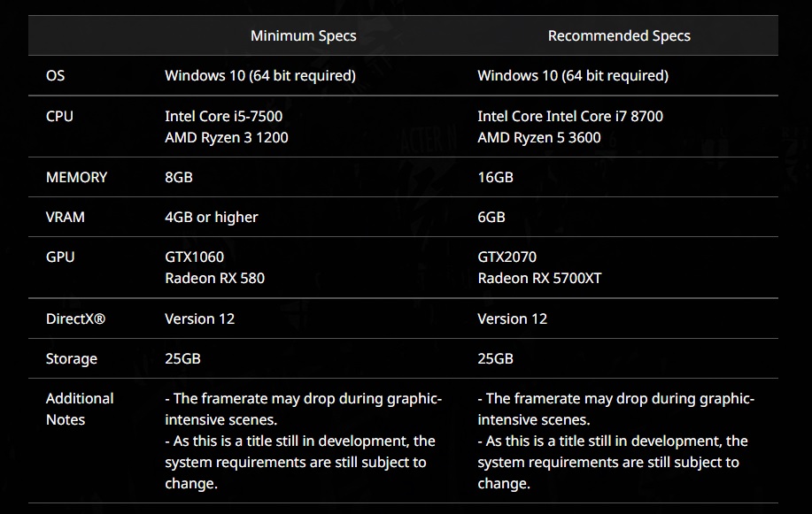812x514 pixels.
Task: Click the CPU row label
Action: (59, 116)
